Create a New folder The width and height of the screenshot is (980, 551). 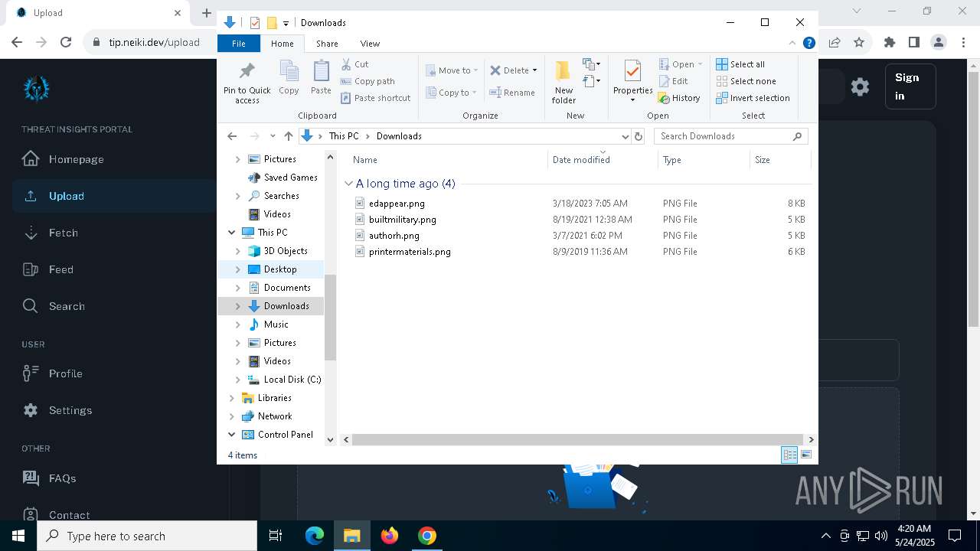(563, 82)
